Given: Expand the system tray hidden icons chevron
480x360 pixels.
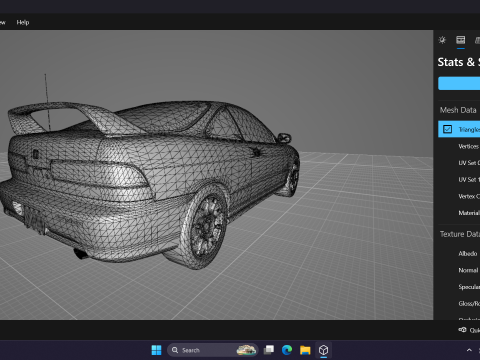Looking at the screenshot, I should point(469,350).
